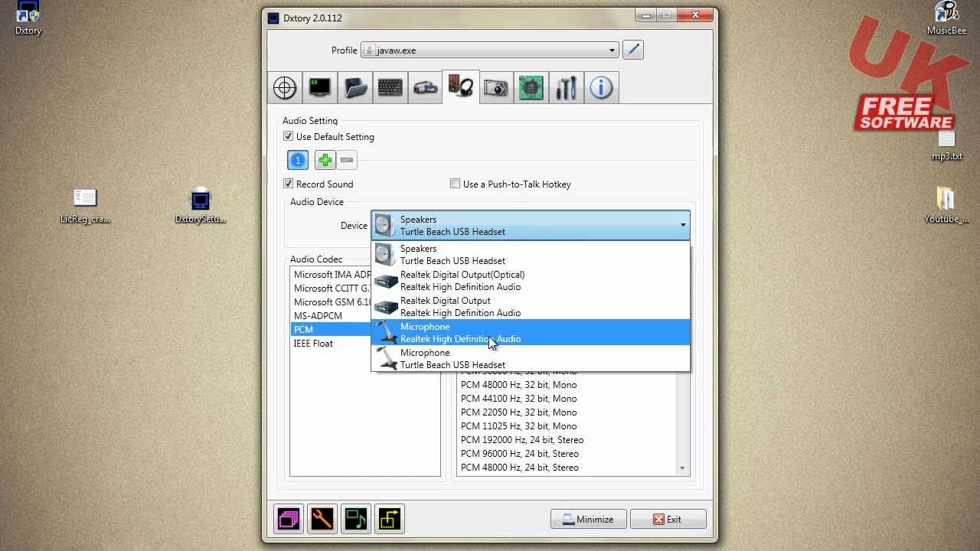Choose Microphone Turtle Beach USB Headset
This screenshot has width=980, height=551.
(x=531, y=359)
